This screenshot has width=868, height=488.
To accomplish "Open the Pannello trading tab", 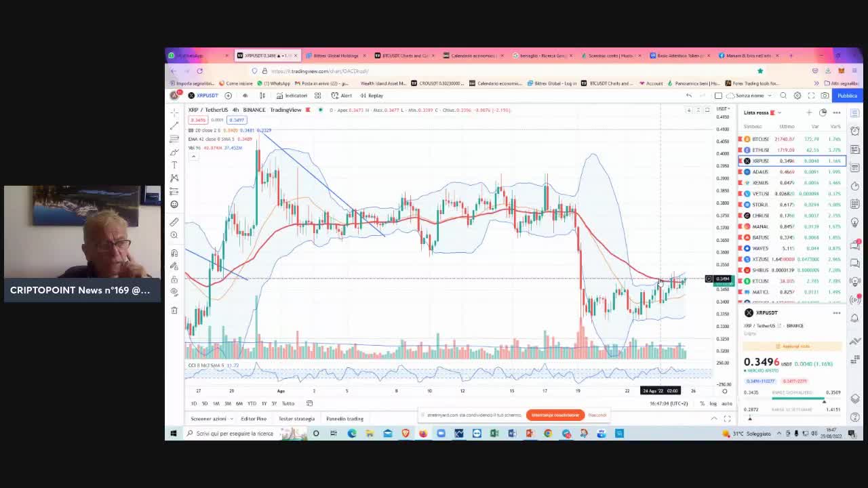I will [344, 419].
